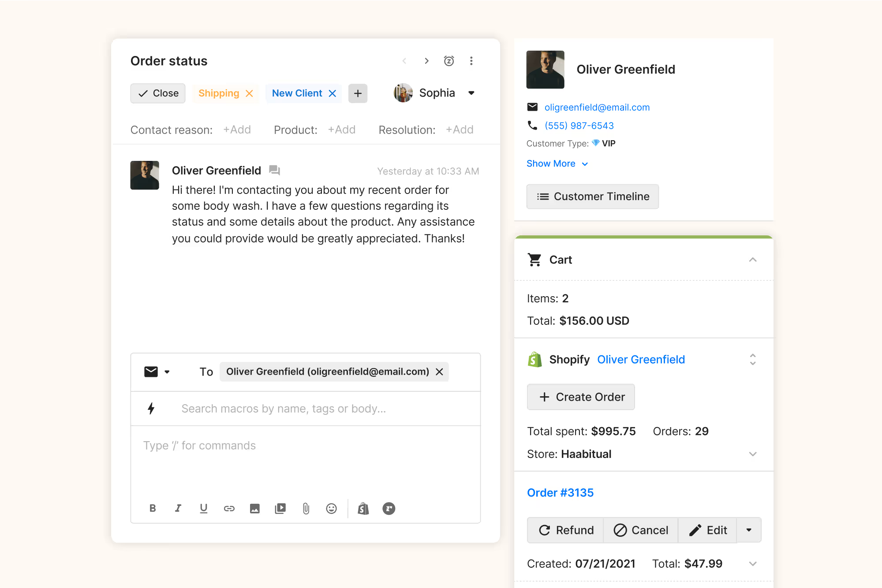Open Sophia assignee dropdown

point(471,93)
